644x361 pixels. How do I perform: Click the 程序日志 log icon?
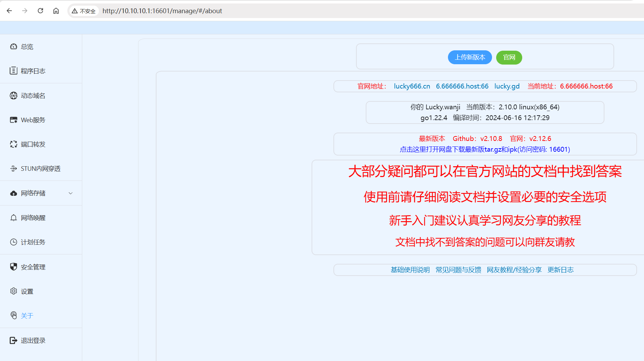(x=14, y=71)
